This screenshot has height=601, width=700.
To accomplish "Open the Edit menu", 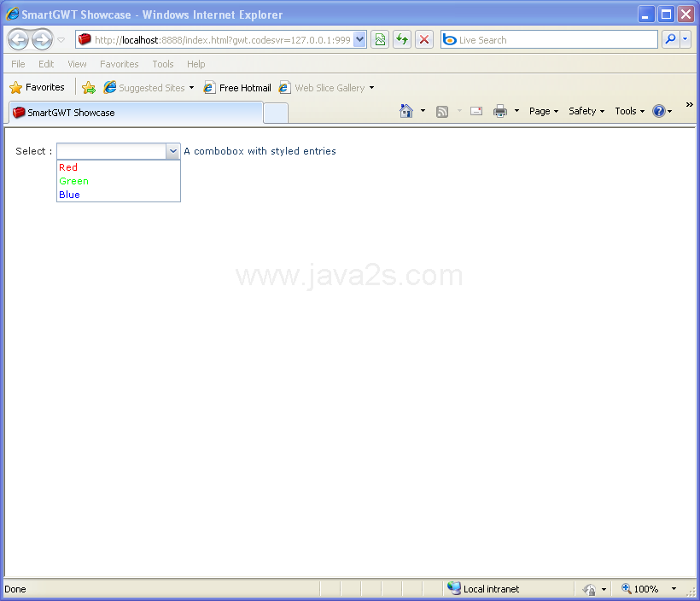I will click(x=46, y=64).
